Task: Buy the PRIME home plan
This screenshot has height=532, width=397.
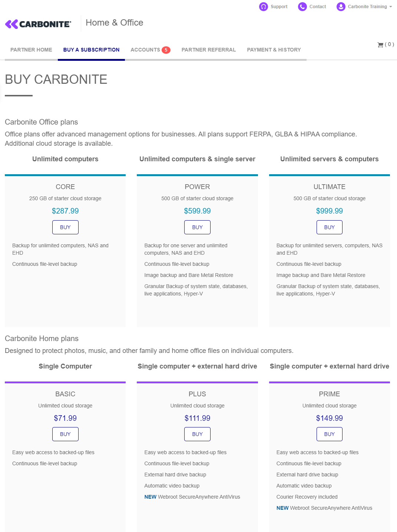Action: click(329, 434)
